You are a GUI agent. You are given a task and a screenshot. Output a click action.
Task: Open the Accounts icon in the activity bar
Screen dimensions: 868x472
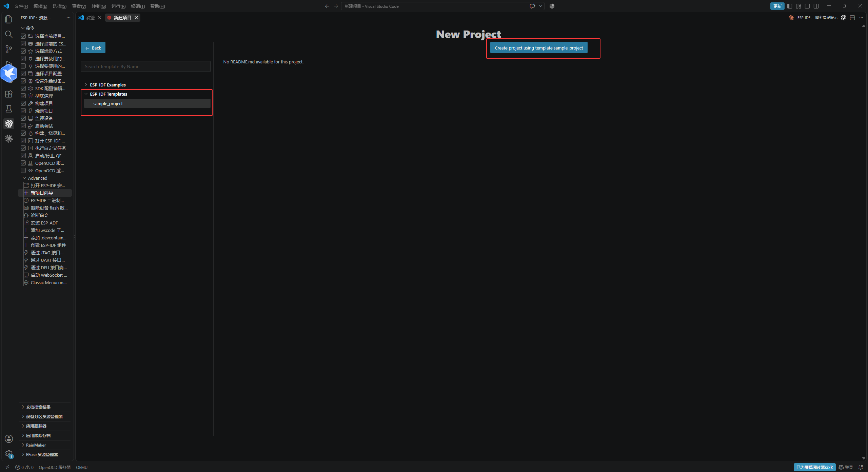click(x=9, y=439)
